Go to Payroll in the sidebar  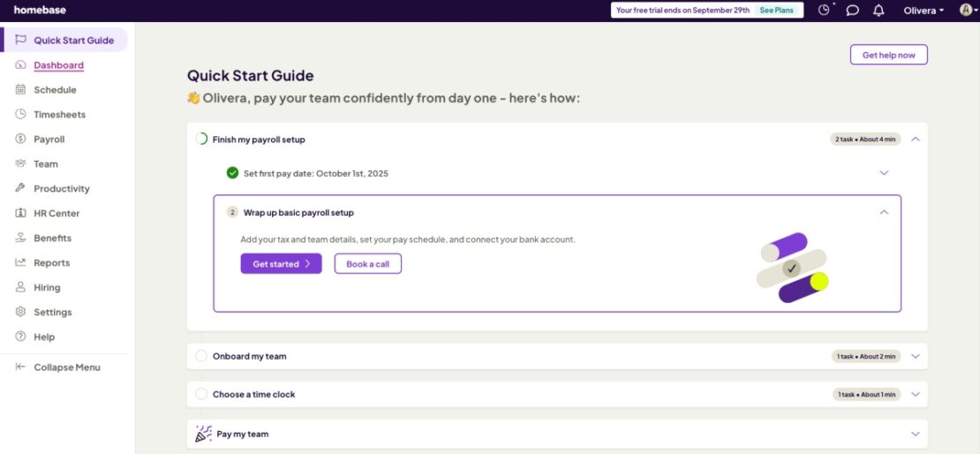pos(49,140)
